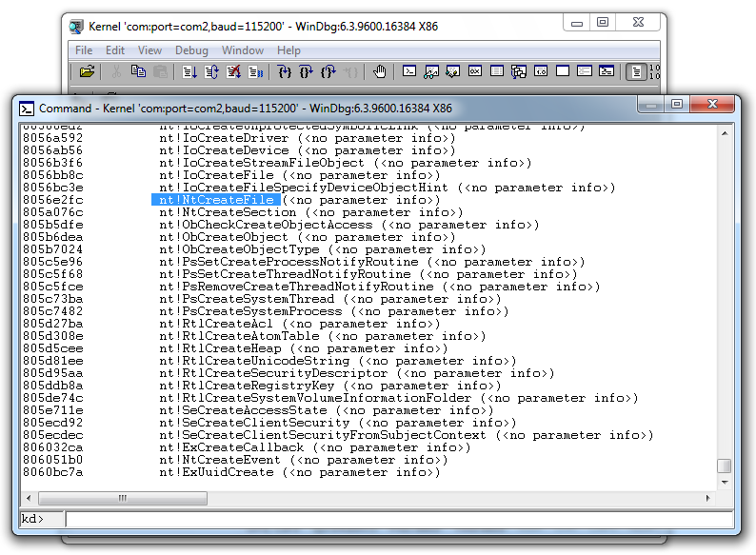The image size is (756, 555).
Task: Click the grayed Run to Cursor icon
Action: pyautogui.click(x=350, y=72)
